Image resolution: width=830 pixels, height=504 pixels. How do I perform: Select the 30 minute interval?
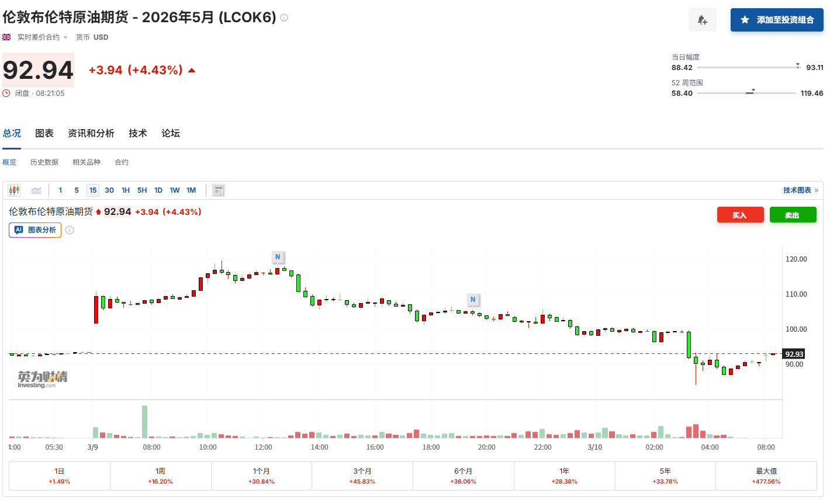tap(109, 190)
